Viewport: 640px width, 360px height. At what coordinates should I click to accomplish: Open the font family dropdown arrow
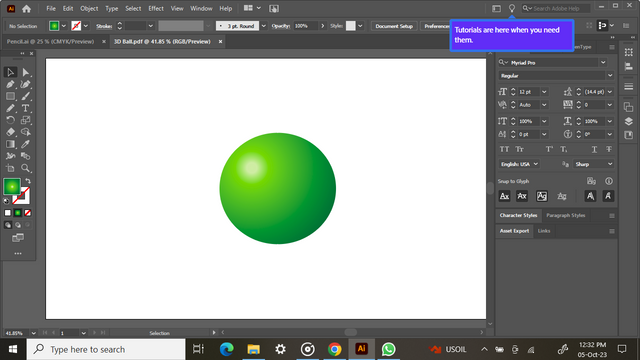pos(603,62)
